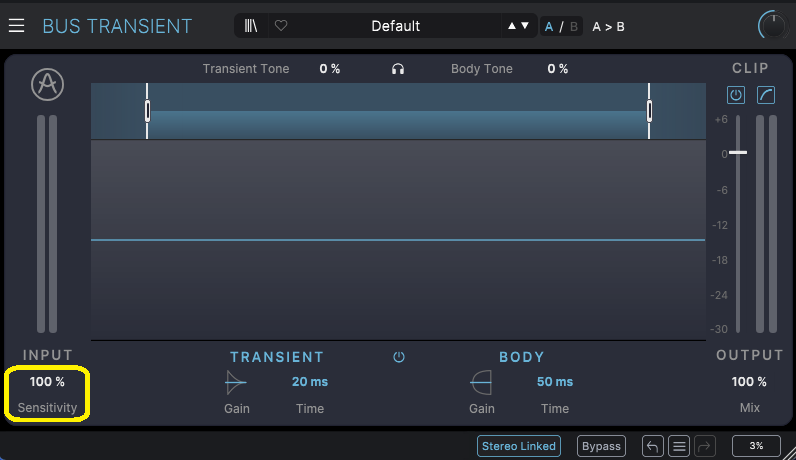Viewport: 796px width, 460px height.
Task: Open the preset library browser icon
Action: point(251,26)
